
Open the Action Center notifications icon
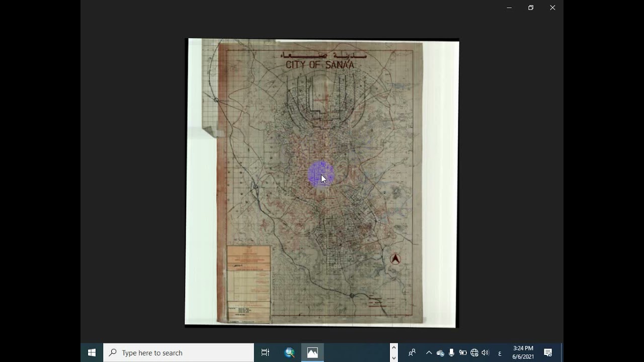pyautogui.click(x=548, y=352)
